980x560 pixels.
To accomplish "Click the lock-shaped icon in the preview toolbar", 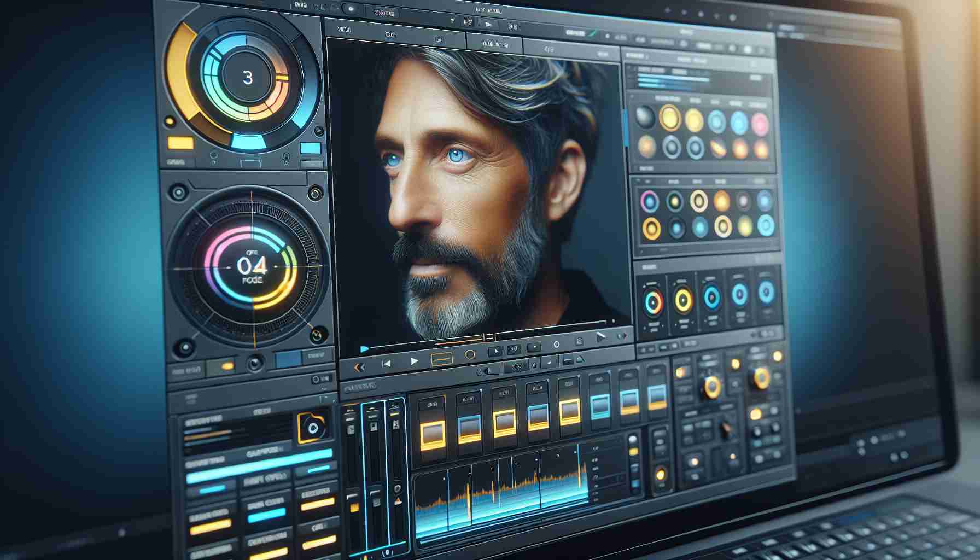I will tap(579, 342).
